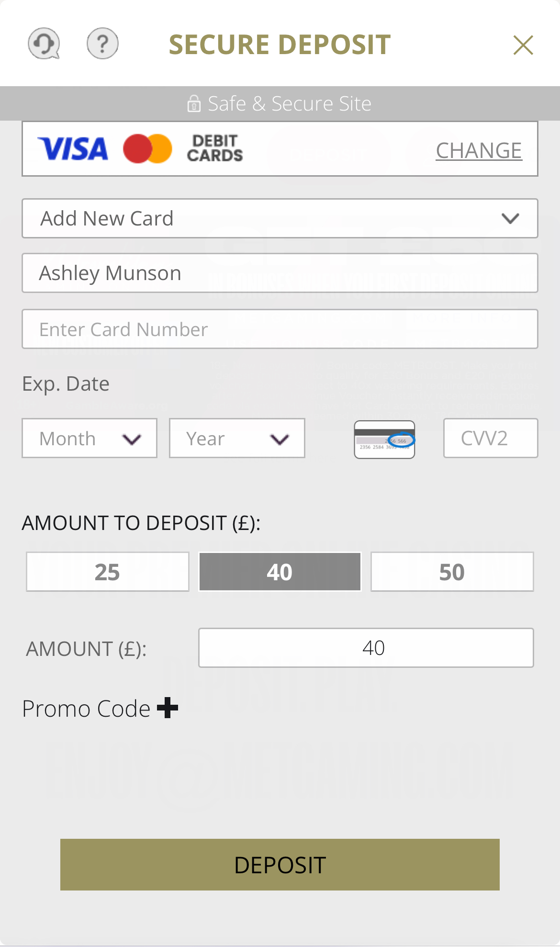Viewport: 560px width, 947px height.
Task: Click the padlock icon on Safe & Secure bar
Action: click(x=194, y=103)
